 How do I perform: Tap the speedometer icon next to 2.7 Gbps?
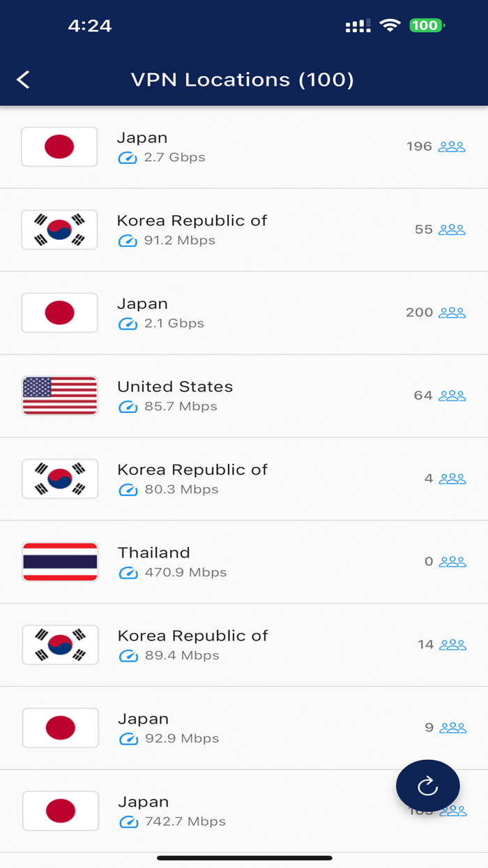pyautogui.click(x=128, y=158)
